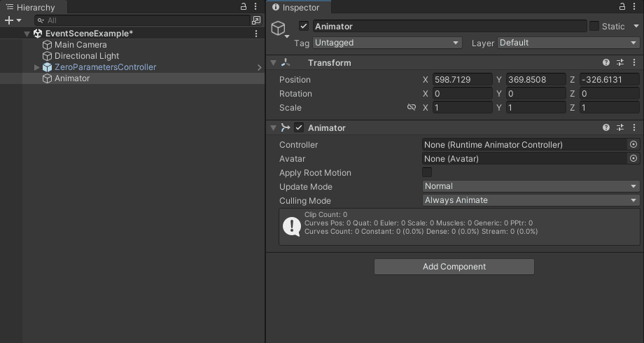
Task: Toggle constrained proportions for Scale
Action: 411,107
